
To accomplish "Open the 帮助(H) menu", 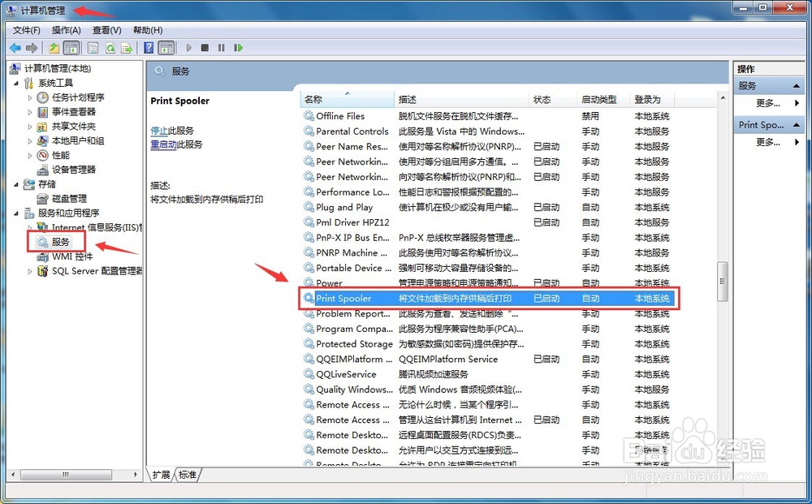I will pyautogui.click(x=148, y=31).
